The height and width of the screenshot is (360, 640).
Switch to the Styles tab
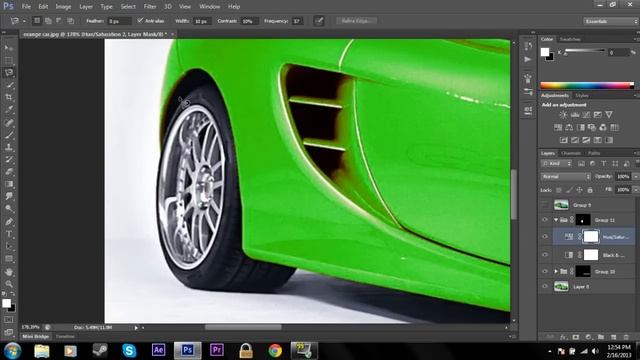click(582, 96)
